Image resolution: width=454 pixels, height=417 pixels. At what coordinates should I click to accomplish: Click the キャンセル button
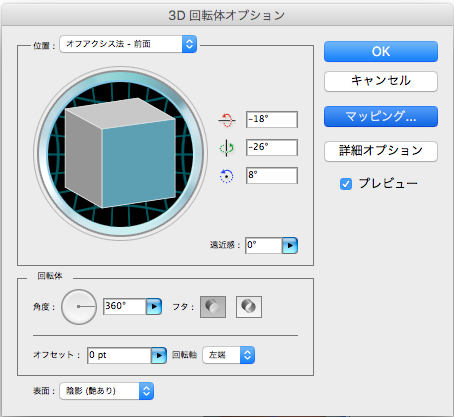point(381,81)
